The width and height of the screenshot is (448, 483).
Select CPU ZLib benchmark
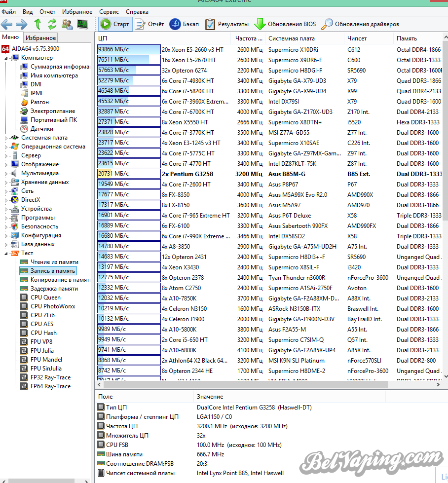37,315
